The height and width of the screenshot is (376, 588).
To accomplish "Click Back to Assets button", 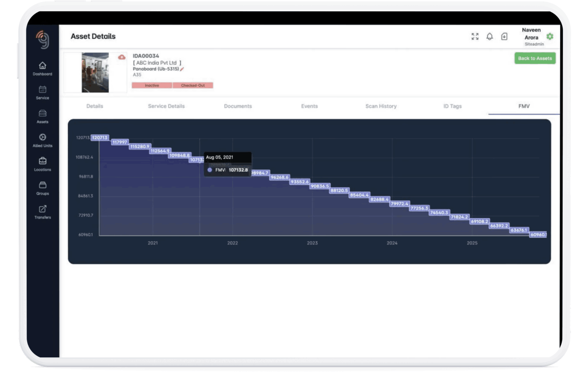I will 535,58.
